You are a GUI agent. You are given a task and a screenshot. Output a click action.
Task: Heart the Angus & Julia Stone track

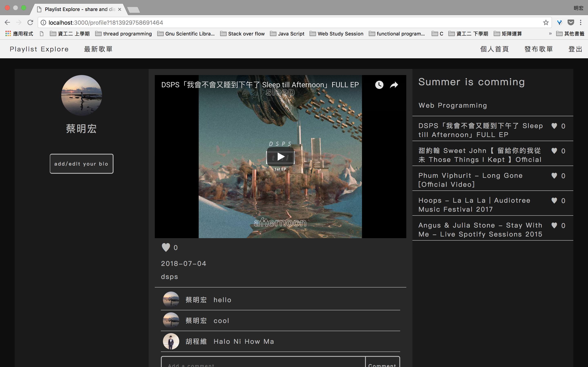554,226
